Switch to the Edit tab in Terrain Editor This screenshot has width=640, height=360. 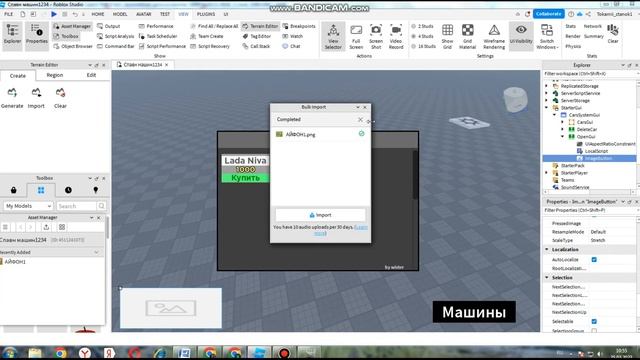pyautogui.click(x=91, y=75)
